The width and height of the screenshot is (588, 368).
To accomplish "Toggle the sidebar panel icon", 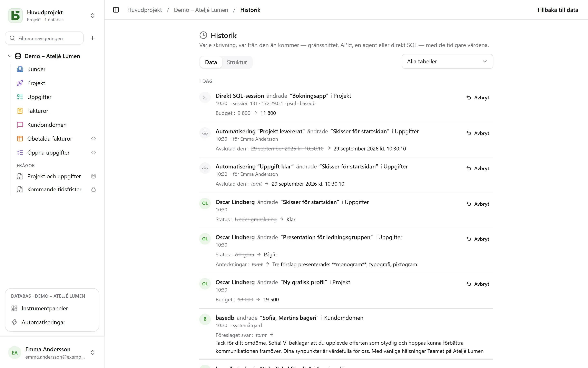I will 116,10.
